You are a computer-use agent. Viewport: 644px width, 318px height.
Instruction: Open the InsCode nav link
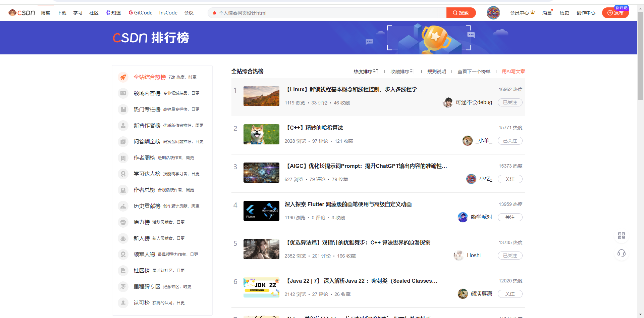[168, 13]
